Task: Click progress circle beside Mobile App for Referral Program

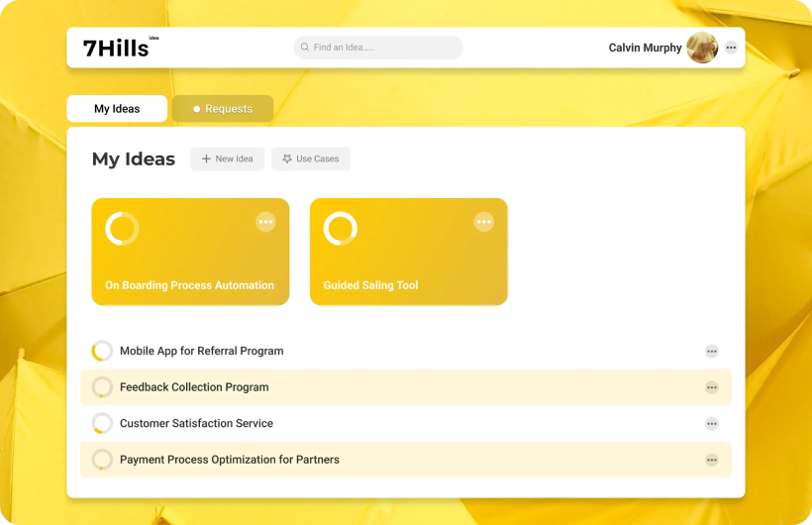Action: point(102,351)
